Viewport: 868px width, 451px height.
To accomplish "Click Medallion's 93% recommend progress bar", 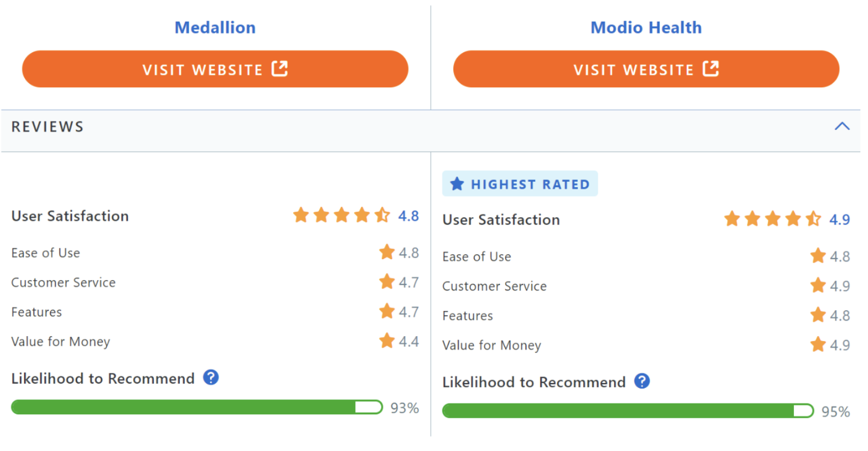I will point(197,407).
